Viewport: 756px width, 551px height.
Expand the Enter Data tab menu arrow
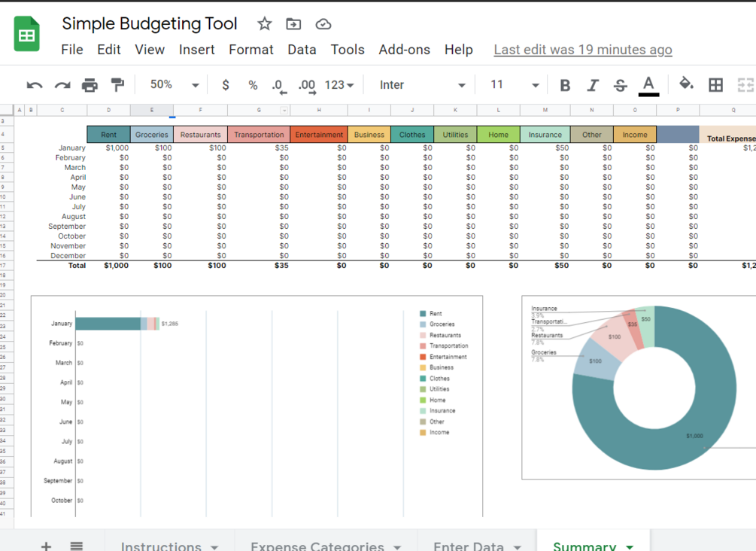(x=517, y=546)
